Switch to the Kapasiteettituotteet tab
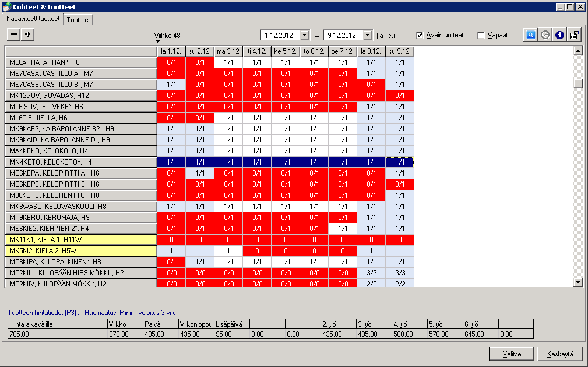 point(33,19)
